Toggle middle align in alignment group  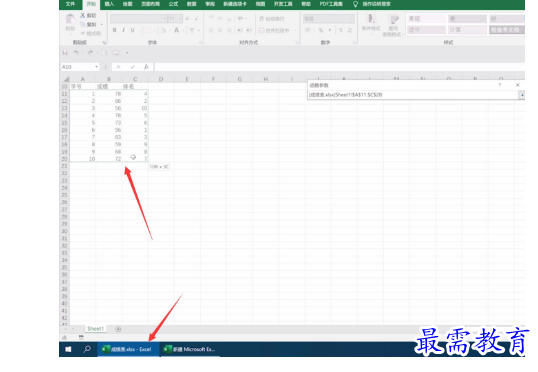(220, 19)
